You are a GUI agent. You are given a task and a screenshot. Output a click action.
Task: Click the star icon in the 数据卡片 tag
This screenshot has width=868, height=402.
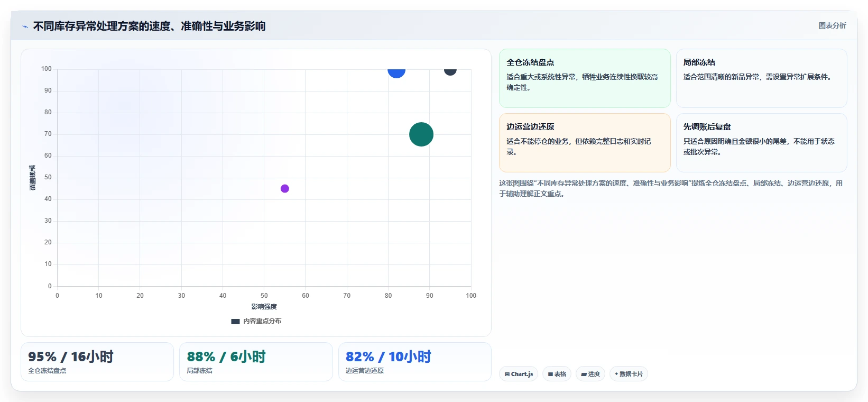(616, 374)
